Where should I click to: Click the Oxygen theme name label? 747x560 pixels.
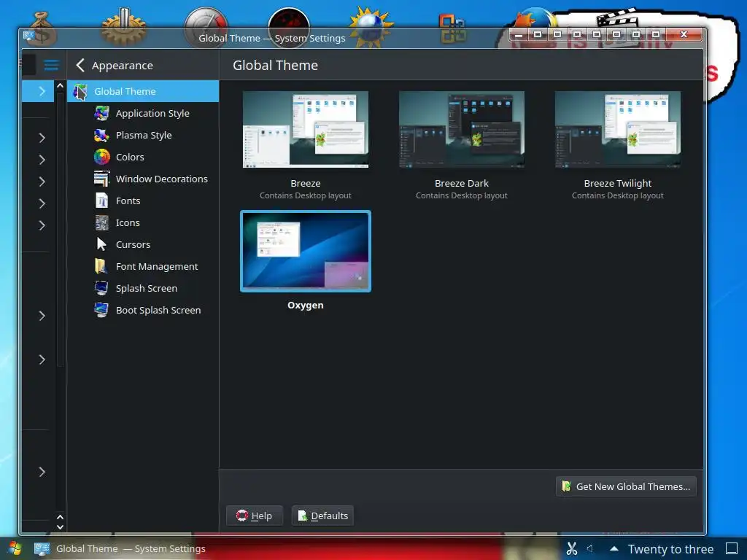click(x=306, y=306)
